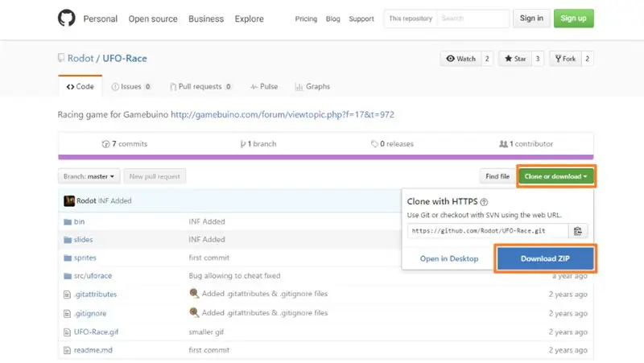Screen dimensions: 644x363
Task: Select the Code tab
Action: [x=80, y=86]
